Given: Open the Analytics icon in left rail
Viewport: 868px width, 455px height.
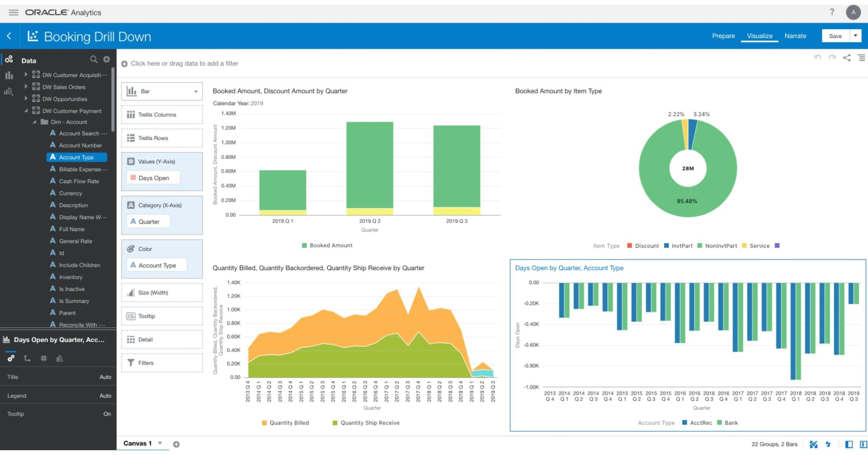Looking at the screenshot, I should click(9, 92).
